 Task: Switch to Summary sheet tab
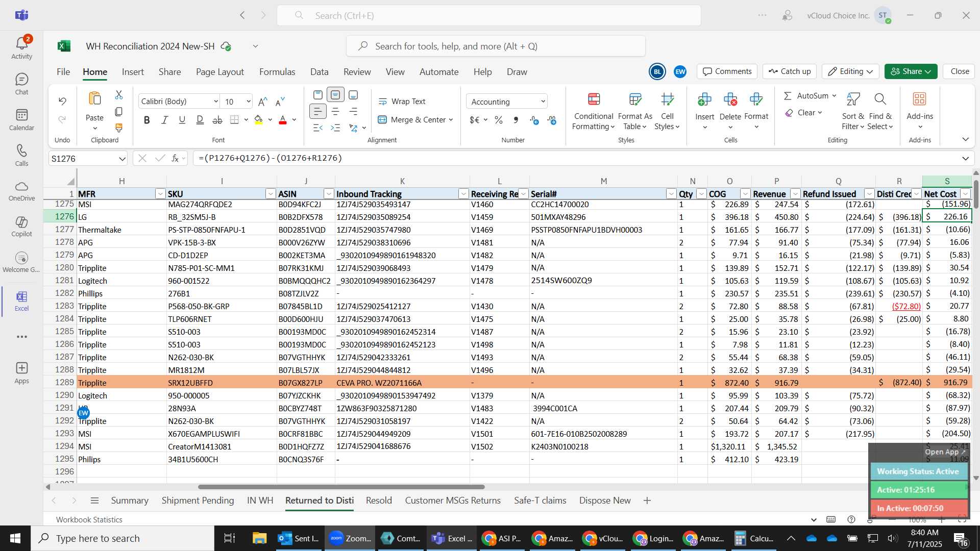130,500
